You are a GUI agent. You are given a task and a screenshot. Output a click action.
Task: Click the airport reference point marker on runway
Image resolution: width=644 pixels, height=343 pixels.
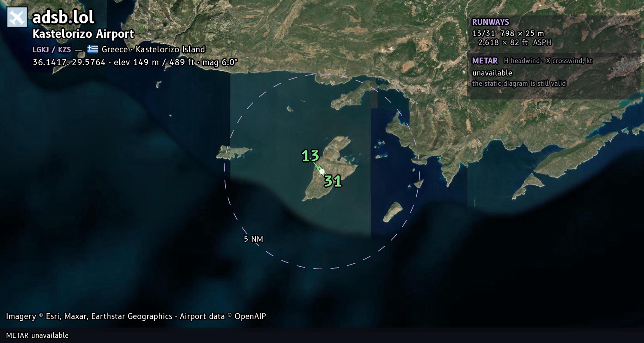[x=322, y=171]
